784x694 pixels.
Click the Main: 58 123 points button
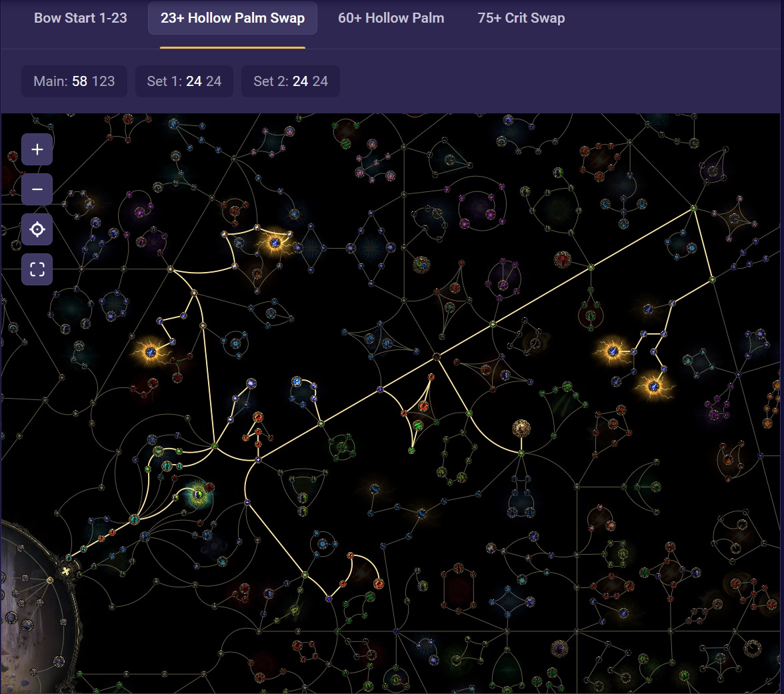pos(74,81)
